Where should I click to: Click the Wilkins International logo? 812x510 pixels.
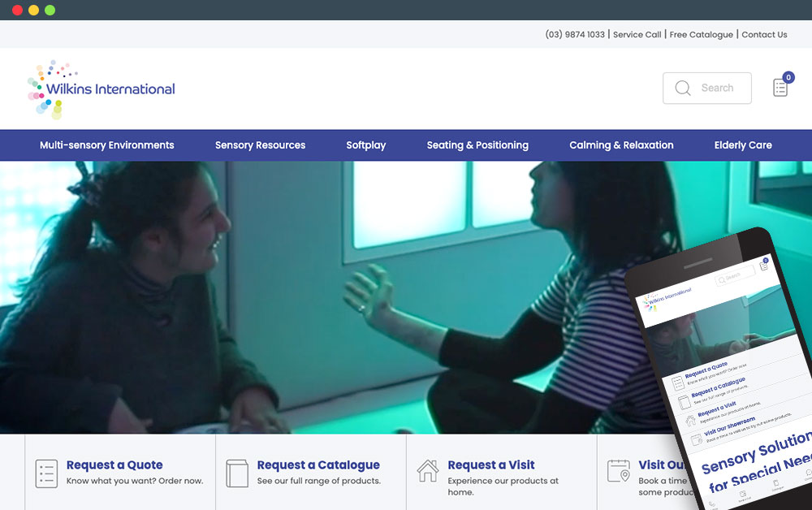101,89
